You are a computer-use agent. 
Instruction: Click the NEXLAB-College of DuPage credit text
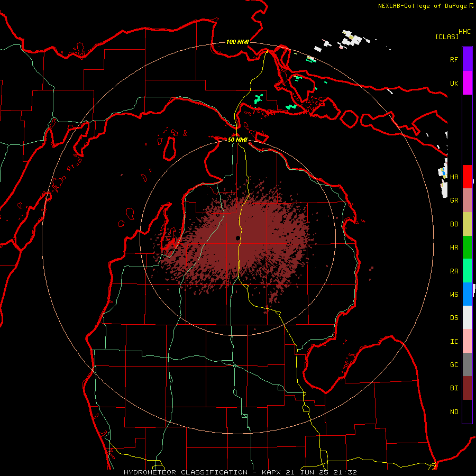pos(422,6)
